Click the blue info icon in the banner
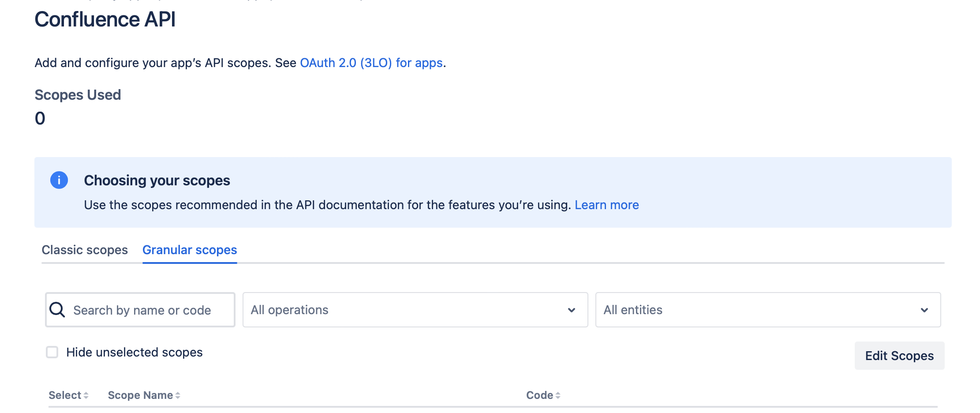The width and height of the screenshot is (980, 413). coord(59,180)
